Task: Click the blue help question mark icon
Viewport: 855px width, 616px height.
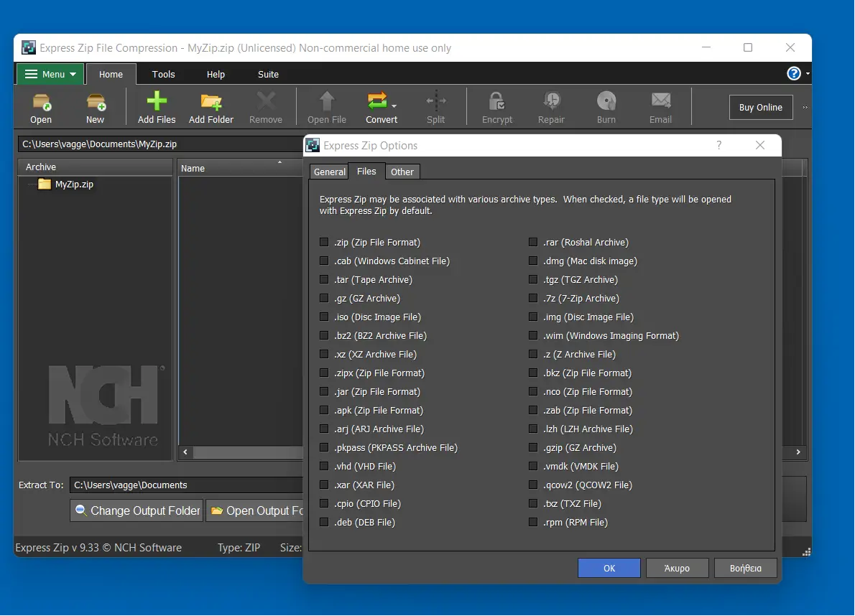Action: click(x=794, y=73)
